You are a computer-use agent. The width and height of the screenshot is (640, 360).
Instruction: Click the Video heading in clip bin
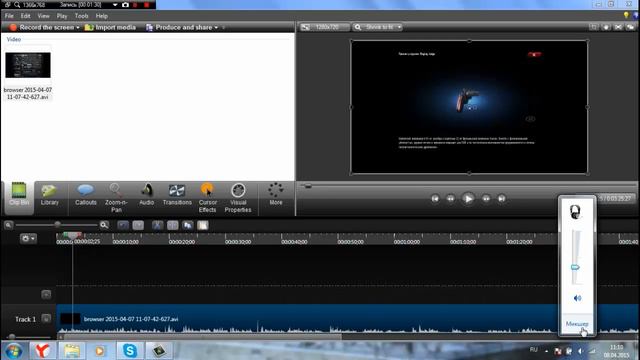(13, 40)
